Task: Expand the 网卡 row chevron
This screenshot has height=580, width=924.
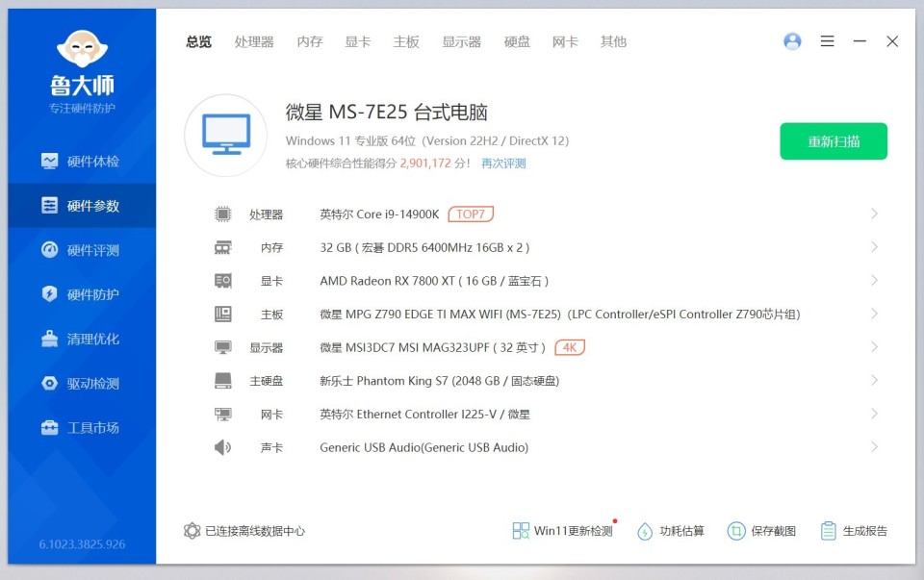Action: tap(875, 414)
